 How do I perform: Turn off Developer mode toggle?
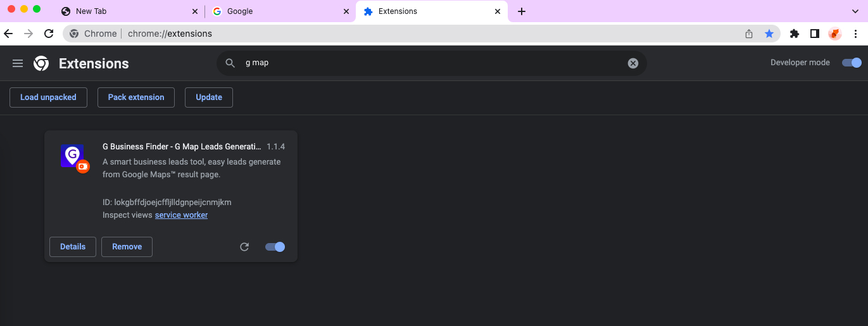pyautogui.click(x=852, y=63)
